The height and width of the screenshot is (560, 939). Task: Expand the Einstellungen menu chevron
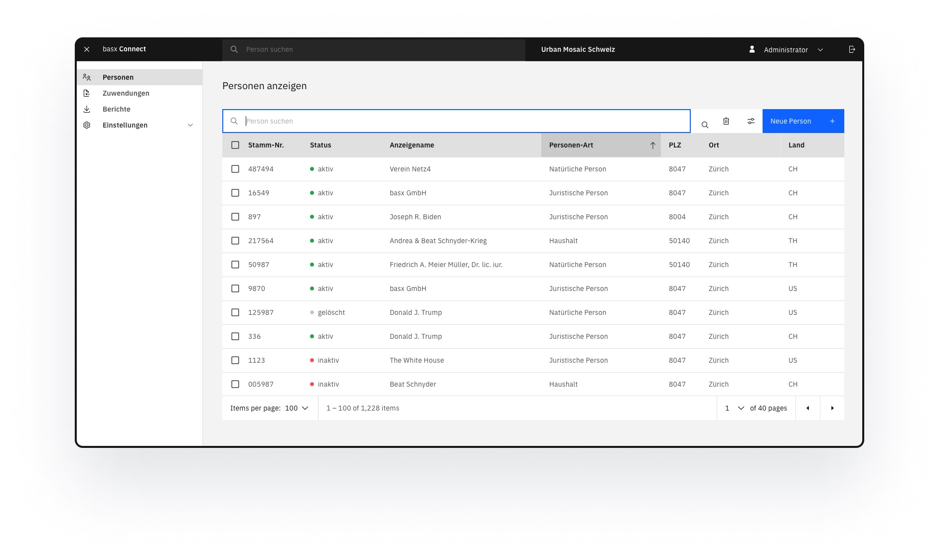tap(190, 125)
